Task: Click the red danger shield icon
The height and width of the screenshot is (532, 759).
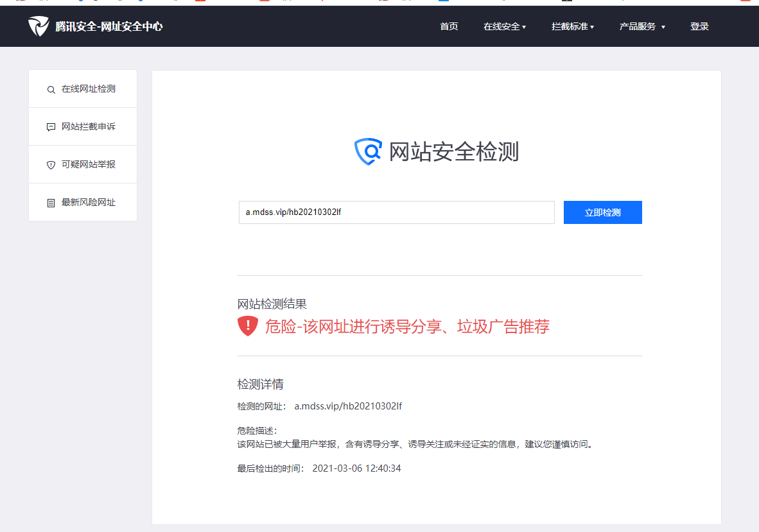Action: pos(248,326)
